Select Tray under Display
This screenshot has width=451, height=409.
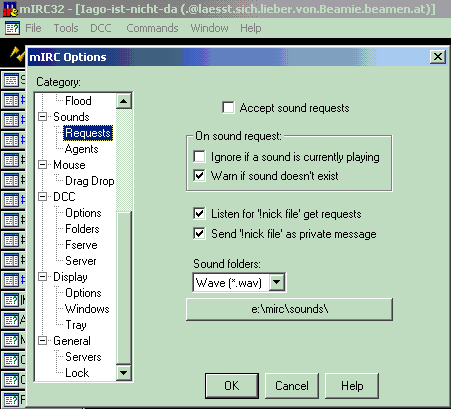76,325
